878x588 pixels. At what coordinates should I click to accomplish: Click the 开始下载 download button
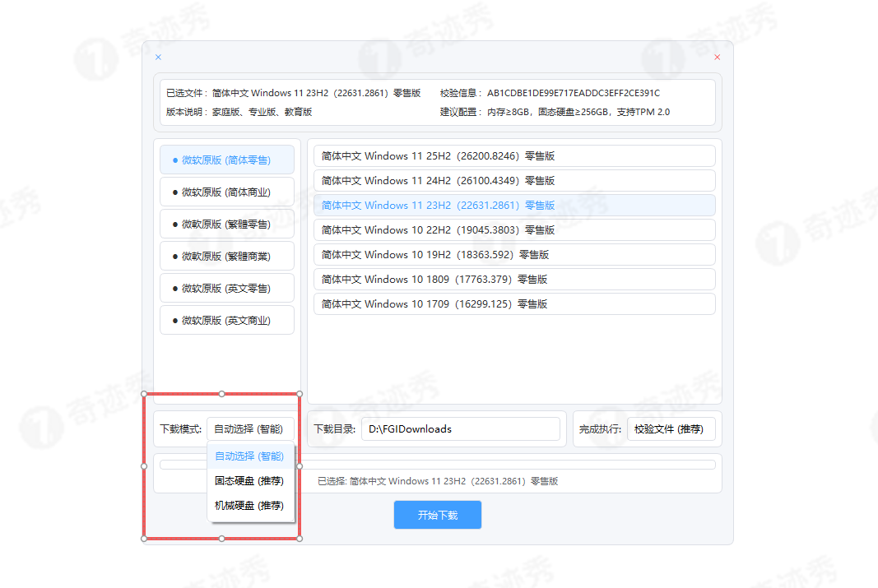coord(437,514)
